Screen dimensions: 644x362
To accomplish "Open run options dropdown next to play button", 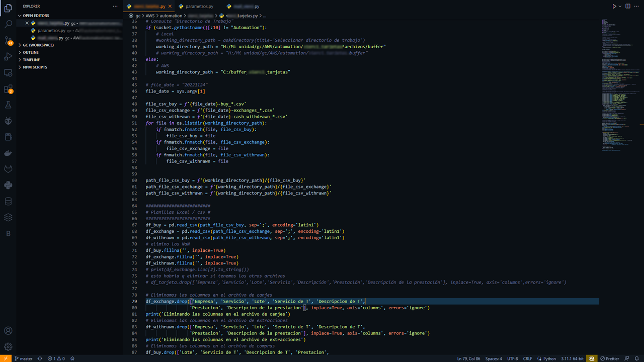I will [x=620, y=7].
